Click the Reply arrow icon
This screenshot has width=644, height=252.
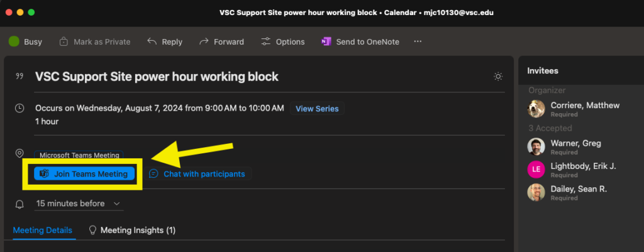pyautogui.click(x=152, y=41)
